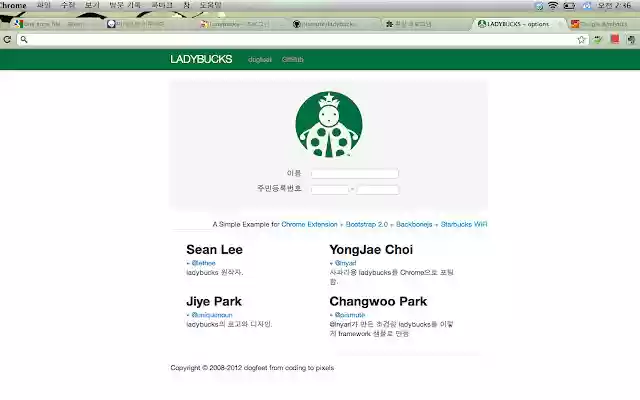Viewport: 640px width, 400px height.
Task: Click the Changwoo Park heading
Action: [378, 301]
